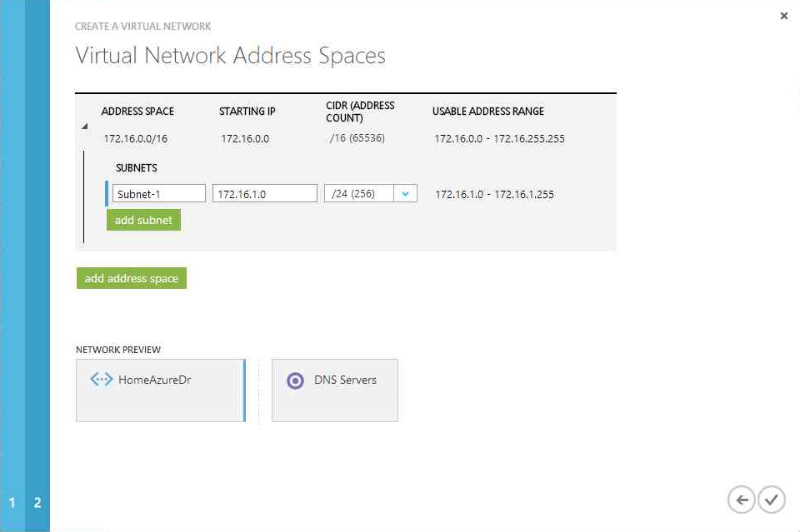Click the checkmark complete button
The width and height of the screenshot is (800, 532).
click(772, 500)
